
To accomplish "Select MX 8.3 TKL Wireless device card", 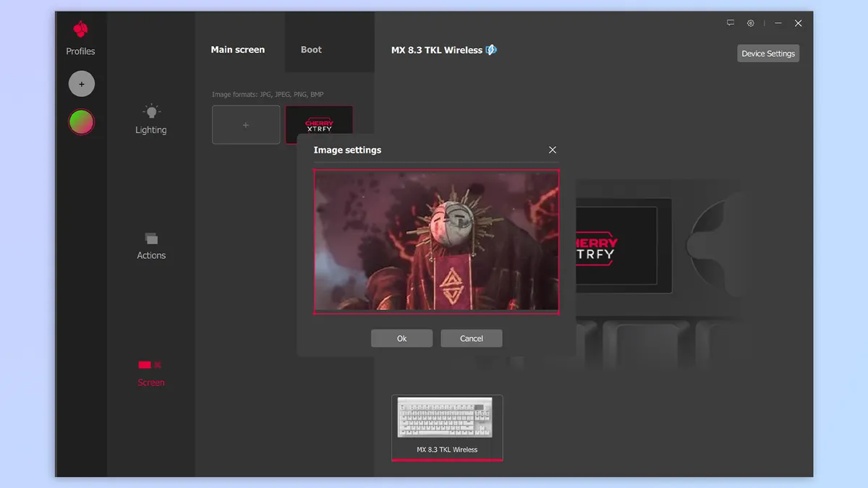I will 446,427.
